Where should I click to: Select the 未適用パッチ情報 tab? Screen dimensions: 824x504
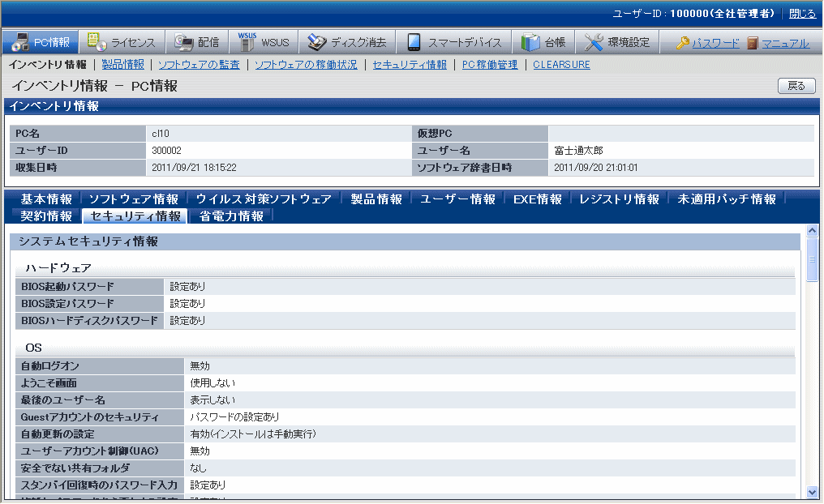(727, 199)
